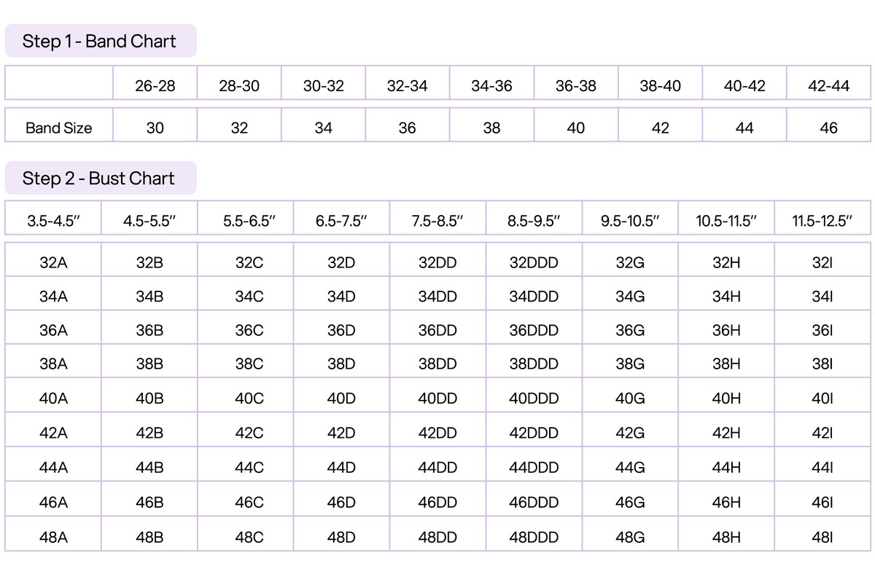
Task: Pick the 40C size cell
Action: pos(246,399)
